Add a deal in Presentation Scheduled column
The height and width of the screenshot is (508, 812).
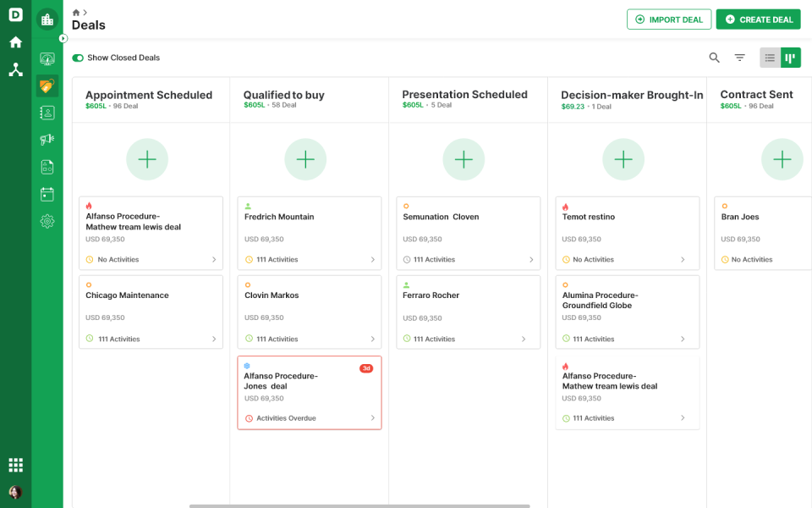(x=464, y=159)
